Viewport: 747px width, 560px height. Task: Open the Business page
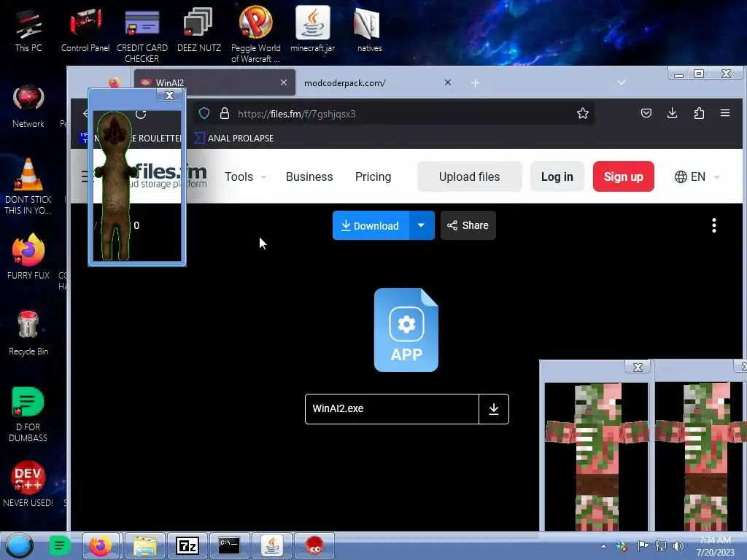point(309,176)
